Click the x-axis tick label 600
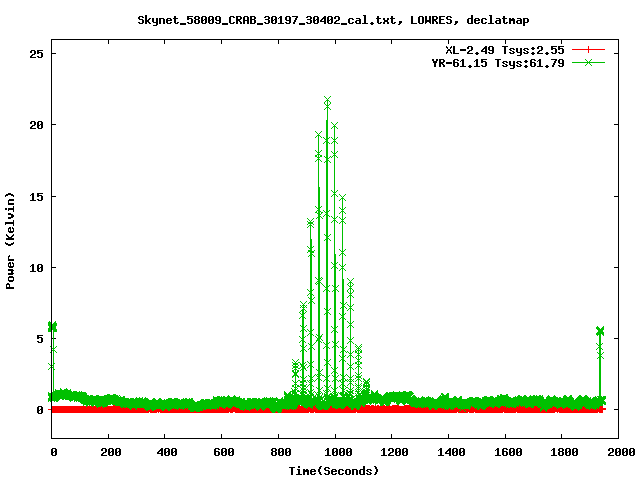The height and width of the screenshot is (480, 640). point(224,452)
